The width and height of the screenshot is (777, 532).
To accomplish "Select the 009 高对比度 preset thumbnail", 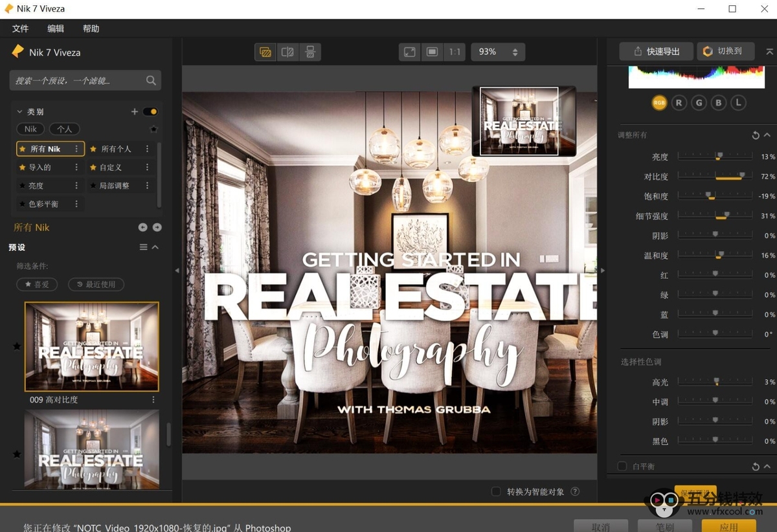I will (x=91, y=346).
